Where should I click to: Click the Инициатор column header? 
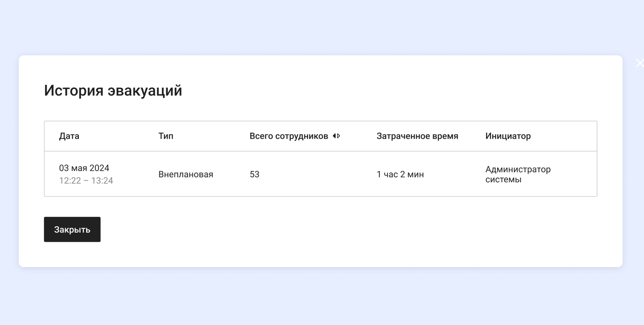coord(508,136)
